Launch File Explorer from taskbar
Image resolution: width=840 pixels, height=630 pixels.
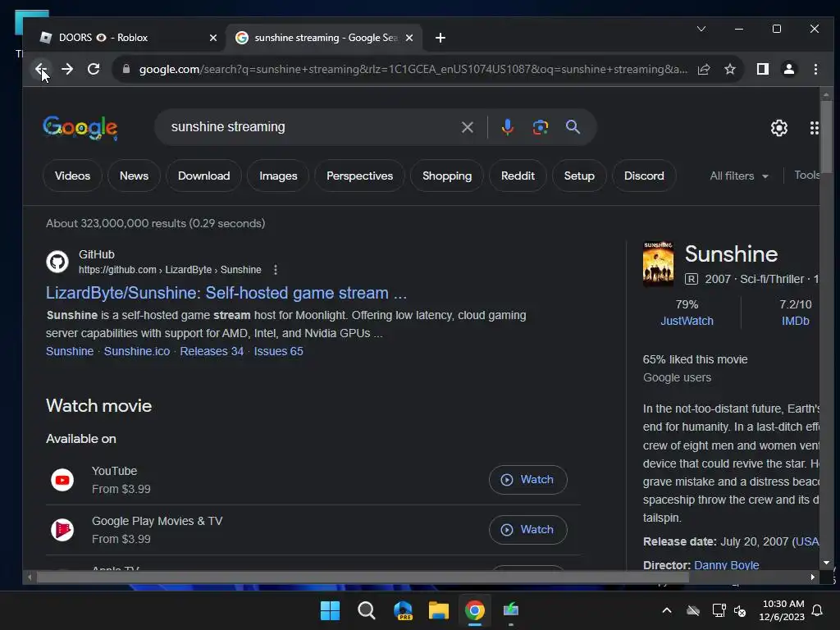click(439, 610)
